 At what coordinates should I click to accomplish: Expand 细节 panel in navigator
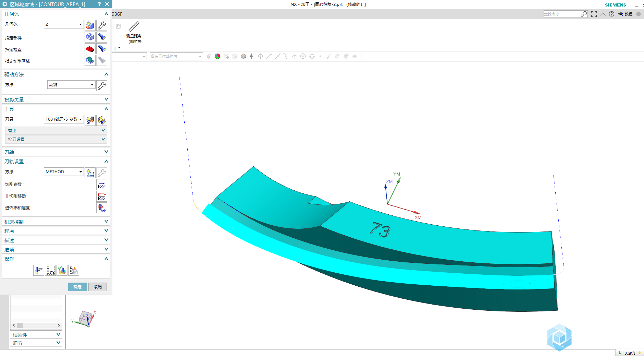point(36,343)
